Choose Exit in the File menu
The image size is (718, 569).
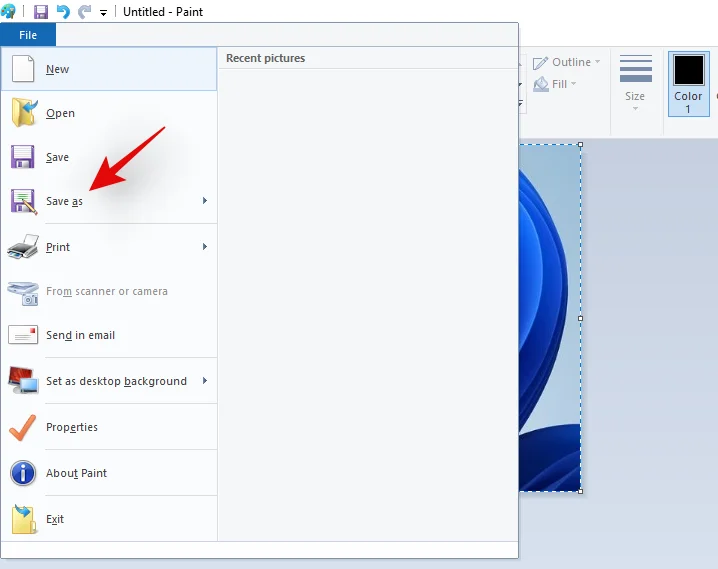(x=109, y=519)
